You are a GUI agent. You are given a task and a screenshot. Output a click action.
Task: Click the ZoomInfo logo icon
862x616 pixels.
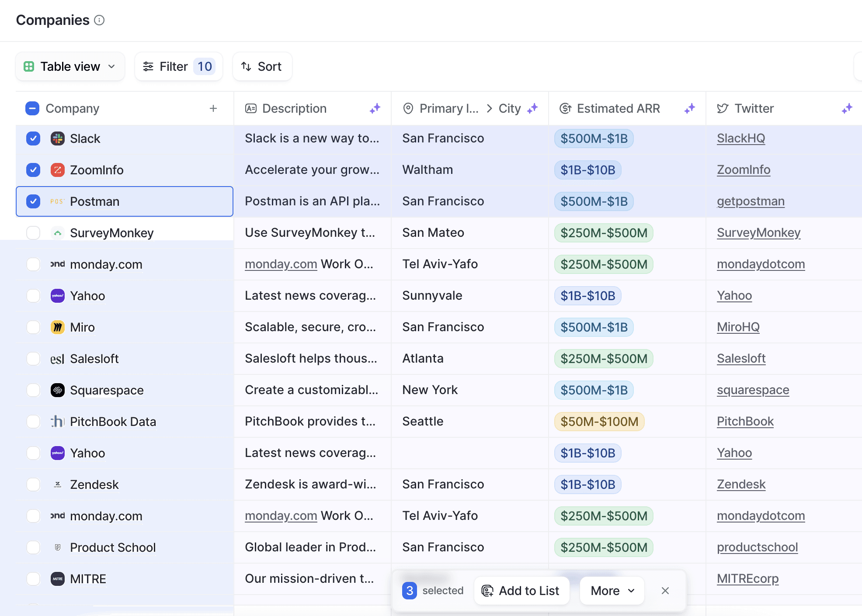pyautogui.click(x=58, y=170)
